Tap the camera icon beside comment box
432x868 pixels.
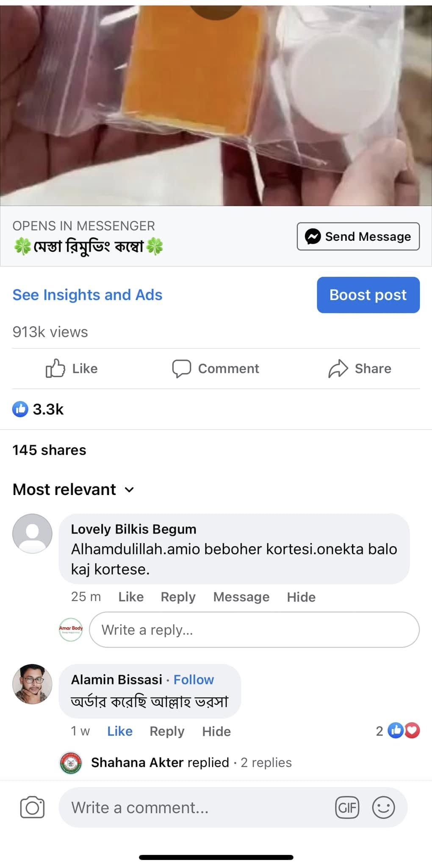32,807
